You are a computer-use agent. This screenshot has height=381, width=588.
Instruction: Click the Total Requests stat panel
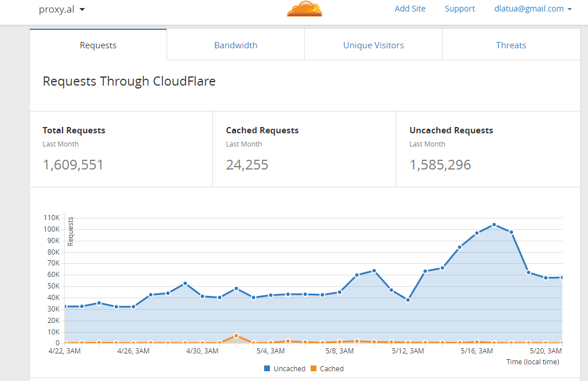[x=121, y=148]
